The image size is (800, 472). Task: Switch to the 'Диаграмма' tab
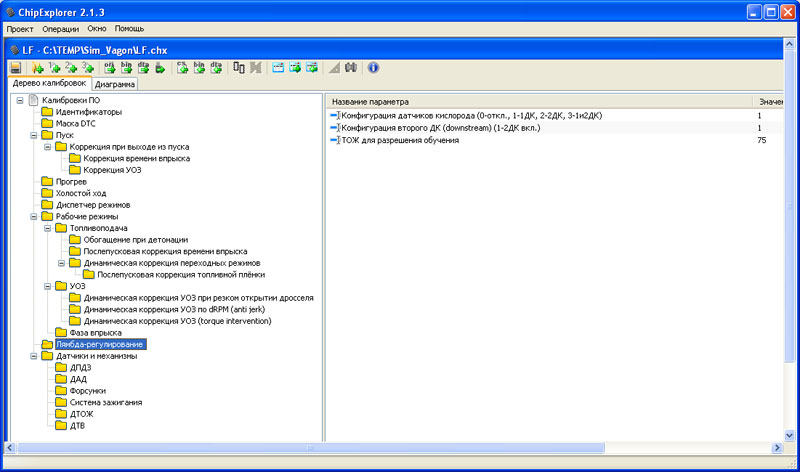[115, 85]
